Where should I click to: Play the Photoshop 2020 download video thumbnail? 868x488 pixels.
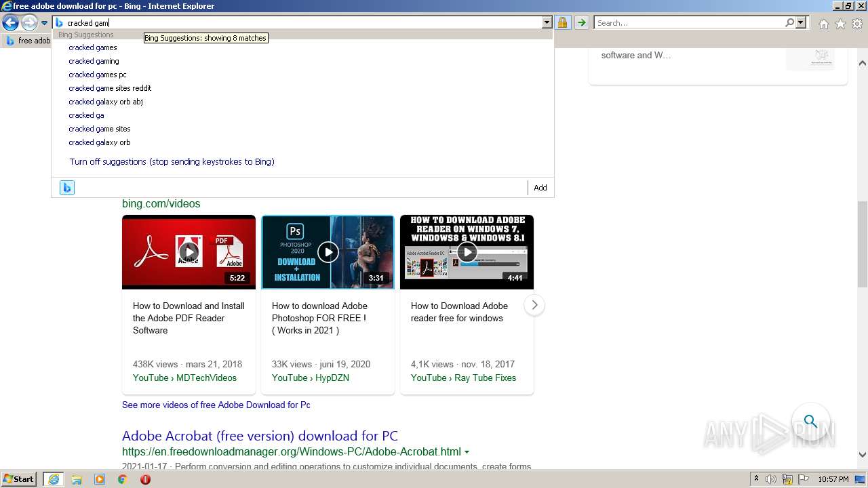328,252
